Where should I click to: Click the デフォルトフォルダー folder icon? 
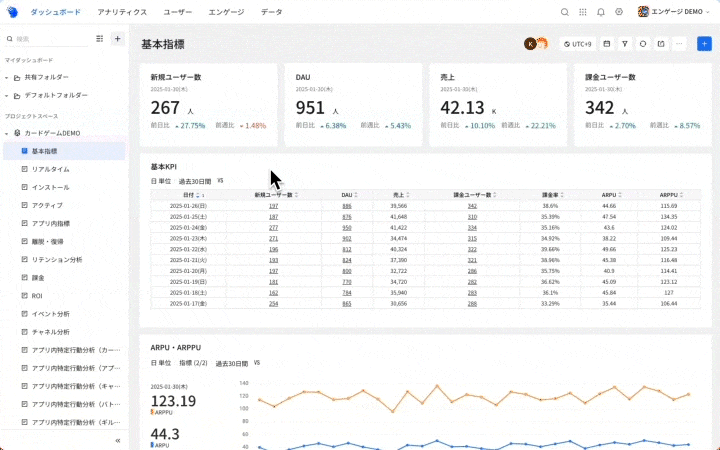(x=17, y=96)
